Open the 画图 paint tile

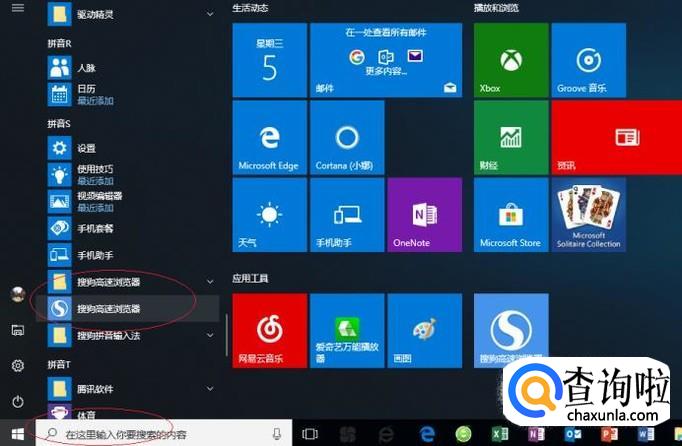click(425, 331)
